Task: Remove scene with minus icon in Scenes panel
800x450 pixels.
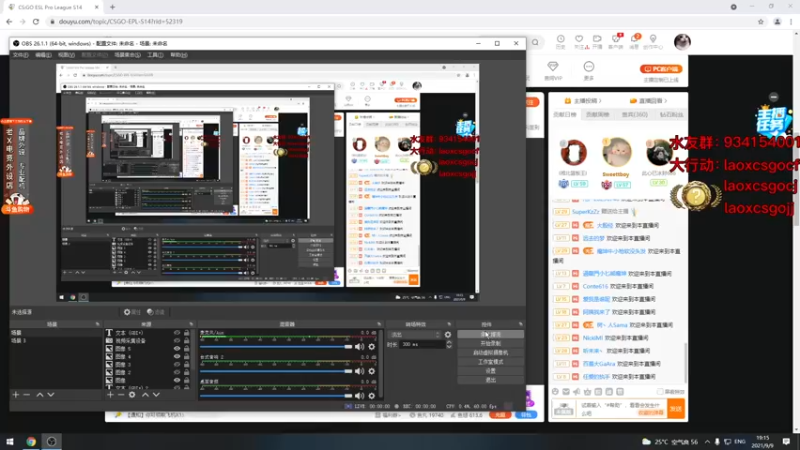Action: [x=27, y=395]
